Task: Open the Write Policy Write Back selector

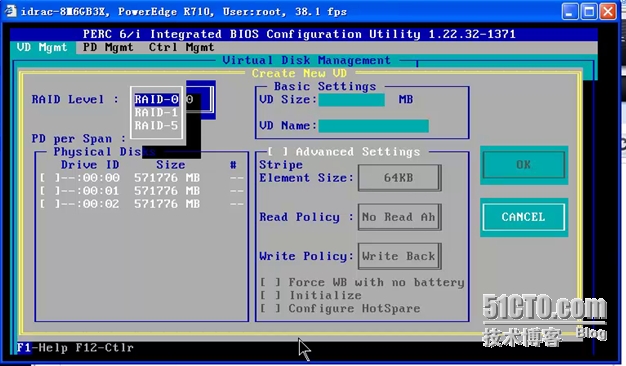Action: click(400, 256)
